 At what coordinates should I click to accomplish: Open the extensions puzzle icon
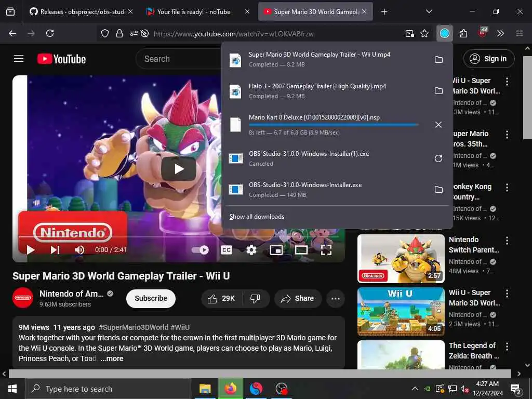pos(464,33)
